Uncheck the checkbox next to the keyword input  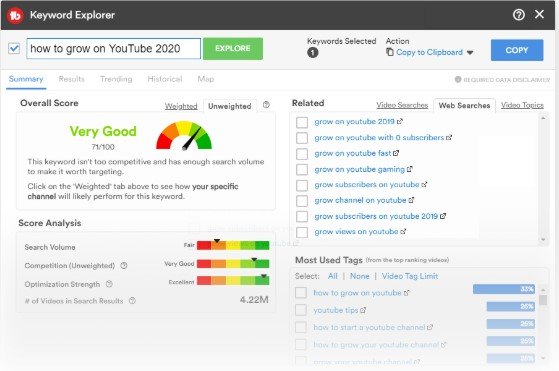[14, 48]
